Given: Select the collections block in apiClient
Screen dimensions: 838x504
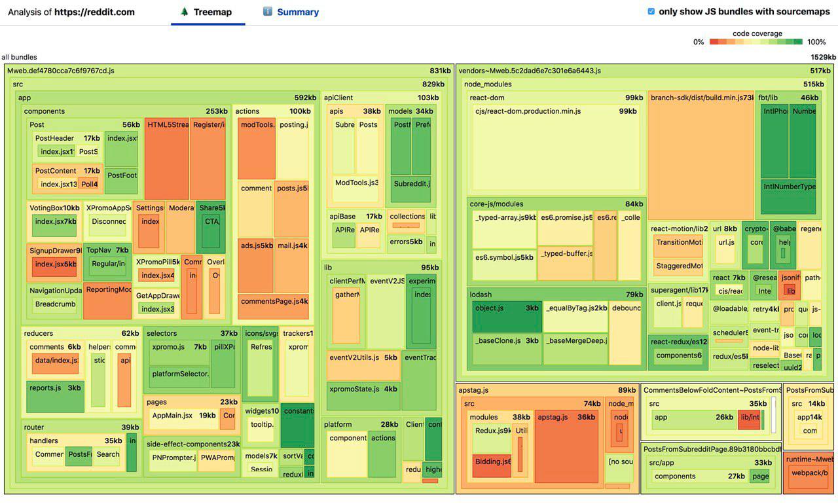Looking at the screenshot, I should [407, 221].
